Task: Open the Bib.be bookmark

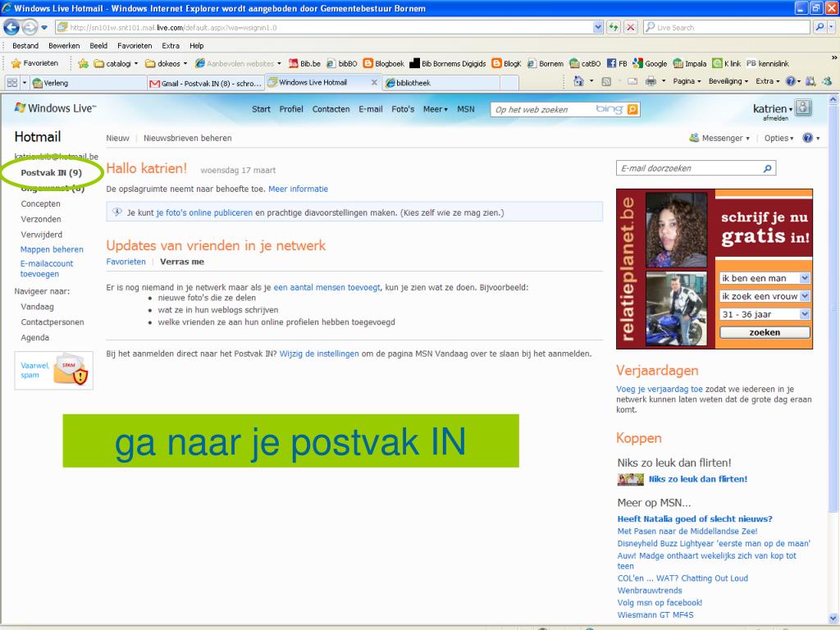Action: click(x=304, y=63)
